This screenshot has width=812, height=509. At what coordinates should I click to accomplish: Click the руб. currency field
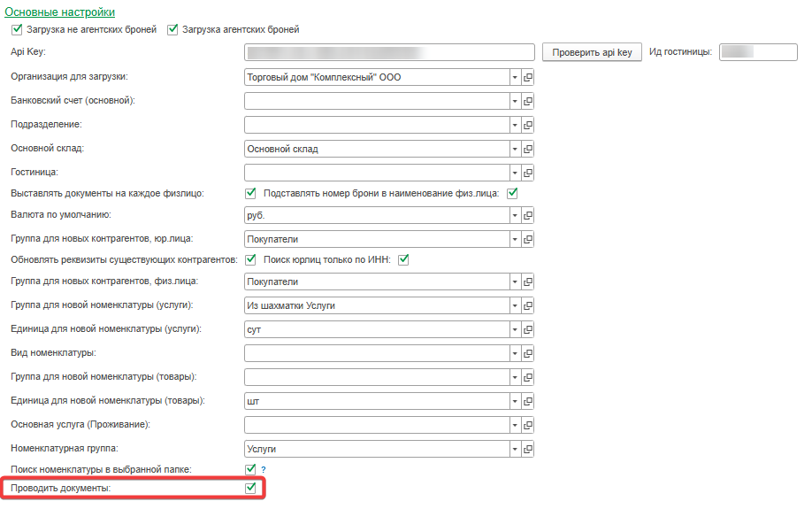377,215
